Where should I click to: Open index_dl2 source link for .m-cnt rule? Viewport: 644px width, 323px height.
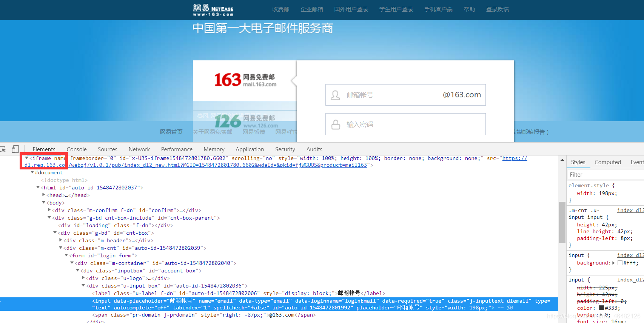pos(630,211)
